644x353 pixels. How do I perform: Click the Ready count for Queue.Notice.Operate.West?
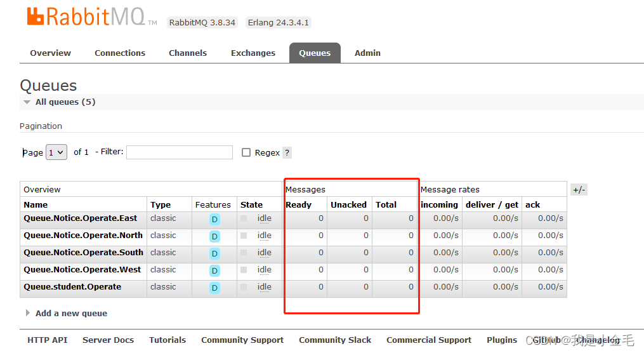coord(321,270)
